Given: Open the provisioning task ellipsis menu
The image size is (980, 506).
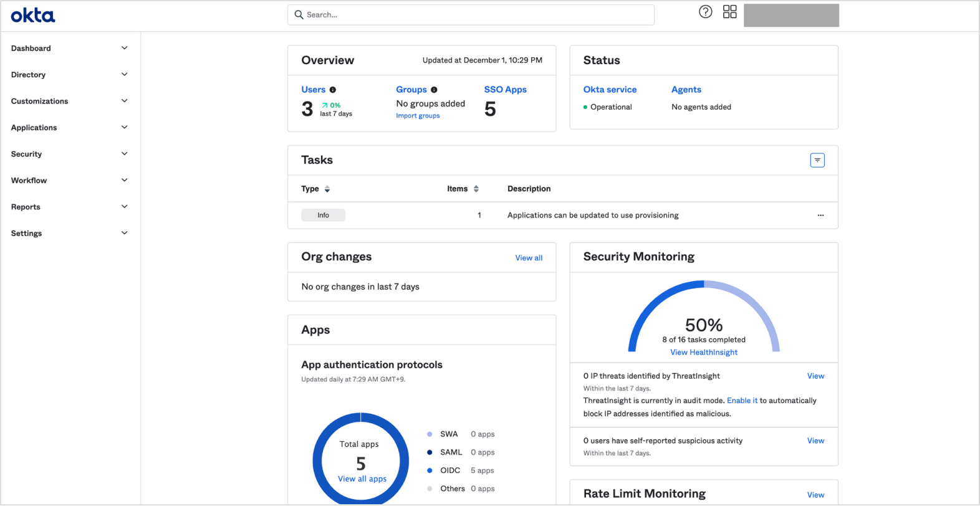Looking at the screenshot, I should [x=820, y=215].
